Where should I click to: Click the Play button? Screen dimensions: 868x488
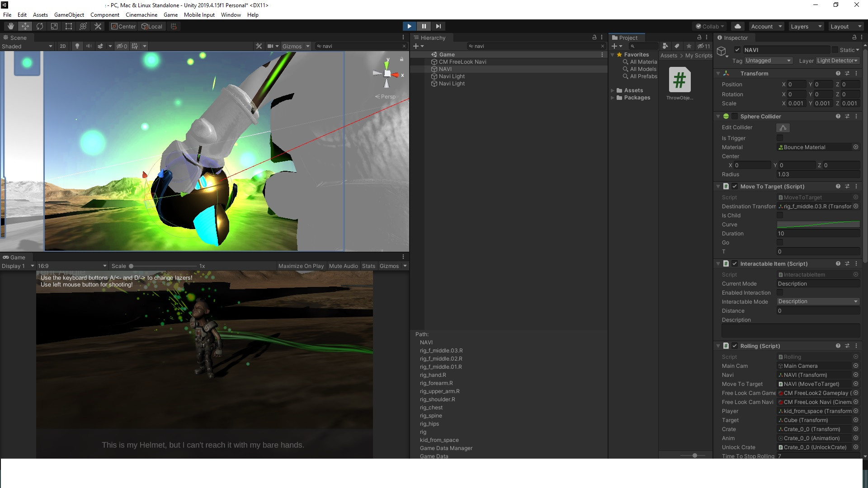pyautogui.click(x=409, y=26)
